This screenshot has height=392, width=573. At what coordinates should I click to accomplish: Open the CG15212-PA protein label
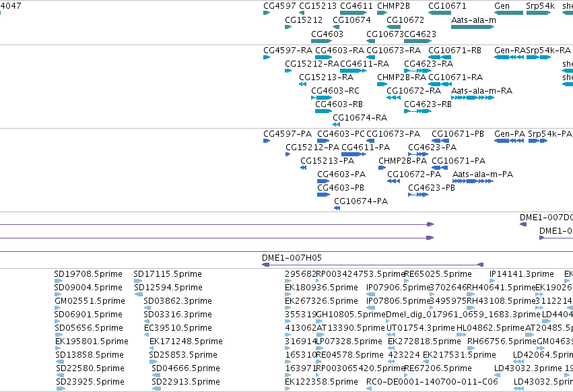click(x=312, y=148)
